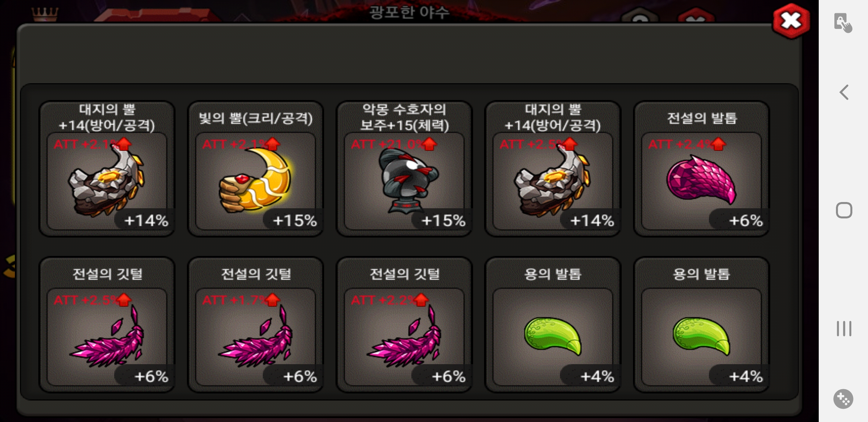
Task: Choose the 전설의 깃털 with ATT +2.2%
Action: pos(404,324)
